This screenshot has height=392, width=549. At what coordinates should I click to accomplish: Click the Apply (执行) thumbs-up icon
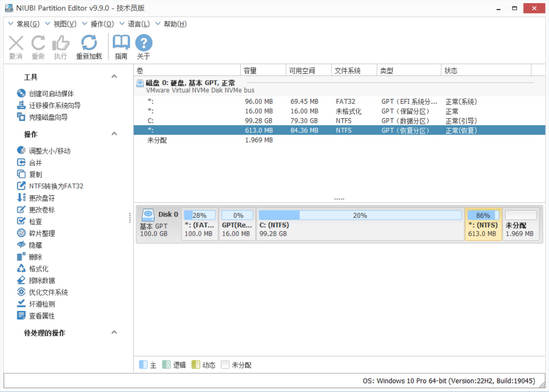[x=61, y=43]
